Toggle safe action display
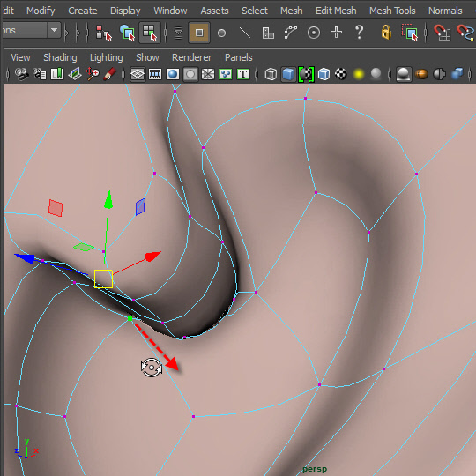The image size is (476, 476). (226, 74)
